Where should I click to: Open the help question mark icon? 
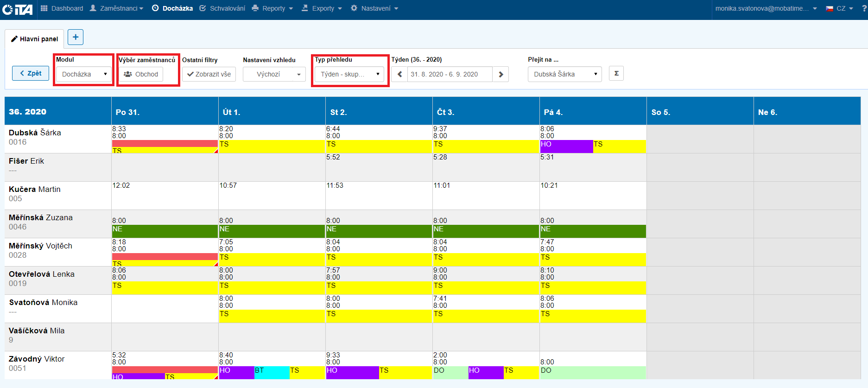(x=864, y=8)
